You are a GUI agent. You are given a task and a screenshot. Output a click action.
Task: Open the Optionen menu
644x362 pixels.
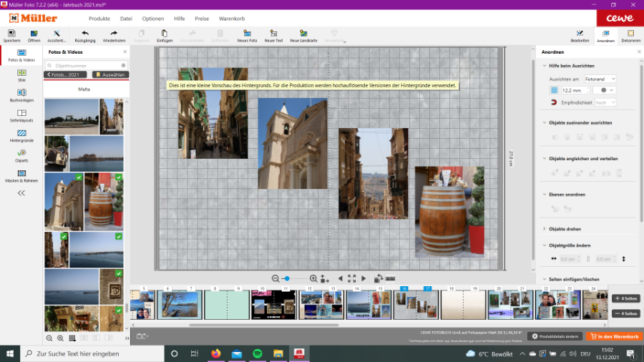152,18
